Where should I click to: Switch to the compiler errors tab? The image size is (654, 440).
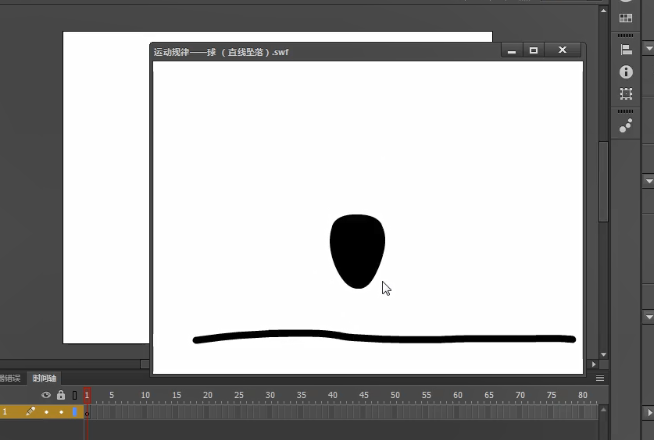pyautogui.click(x=10, y=378)
